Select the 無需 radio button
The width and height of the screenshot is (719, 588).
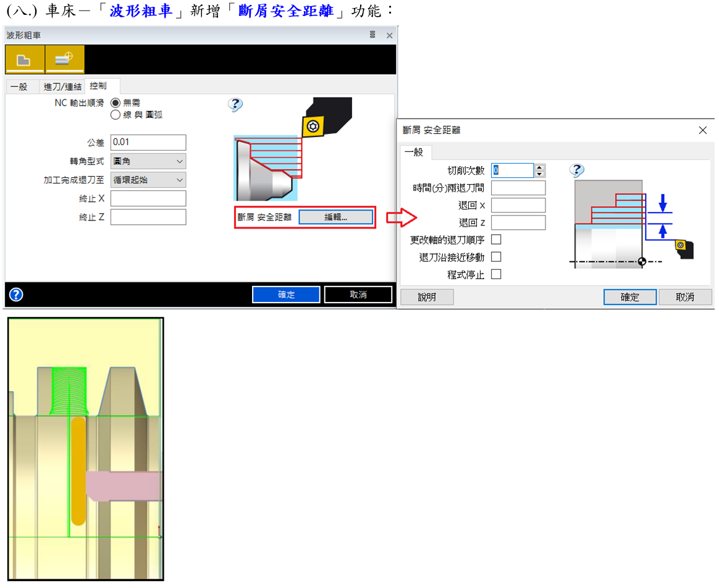tap(116, 103)
